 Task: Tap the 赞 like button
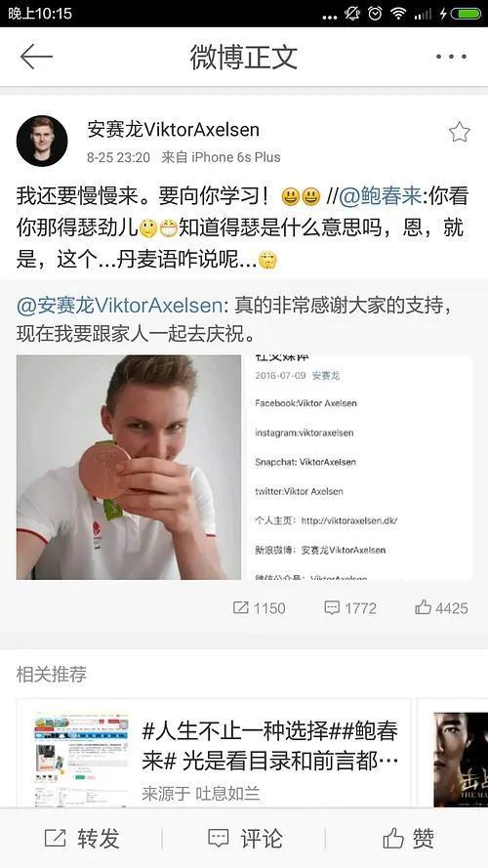tap(408, 838)
